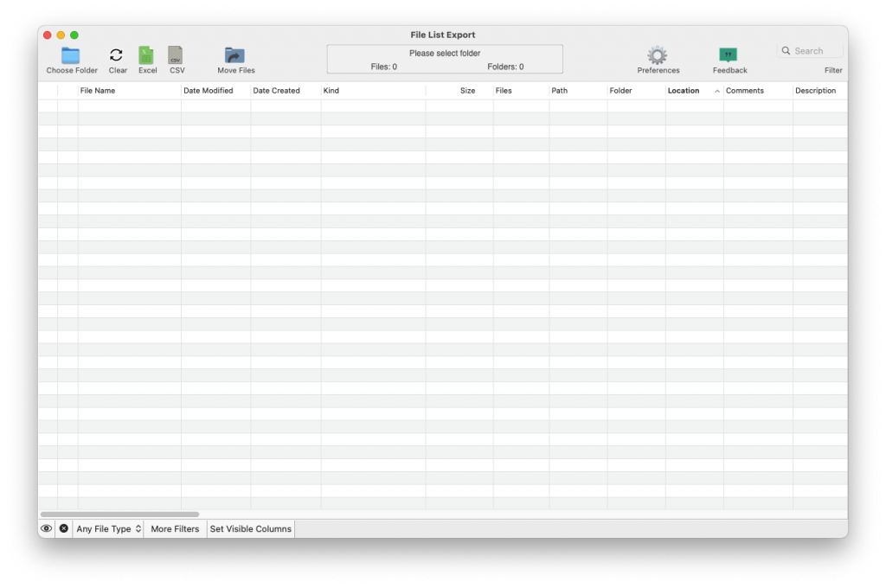The width and height of the screenshot is (886, 588).
Task: Sort by File Name column
Action: pos(130,91)
